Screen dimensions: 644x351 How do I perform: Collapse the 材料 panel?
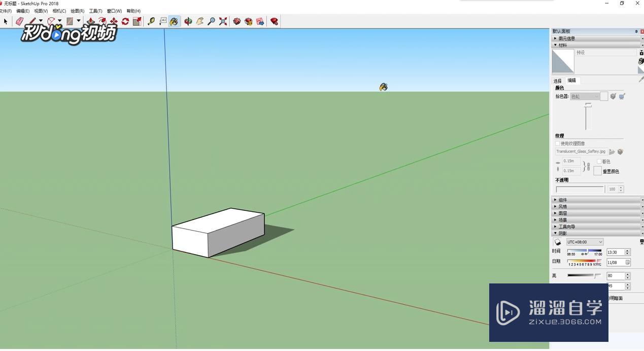(596, 45)
